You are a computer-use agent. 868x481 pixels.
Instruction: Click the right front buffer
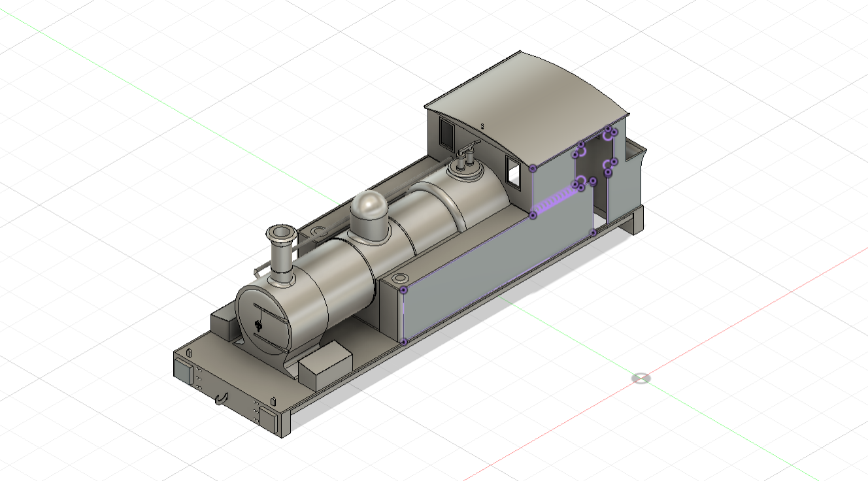268,417
